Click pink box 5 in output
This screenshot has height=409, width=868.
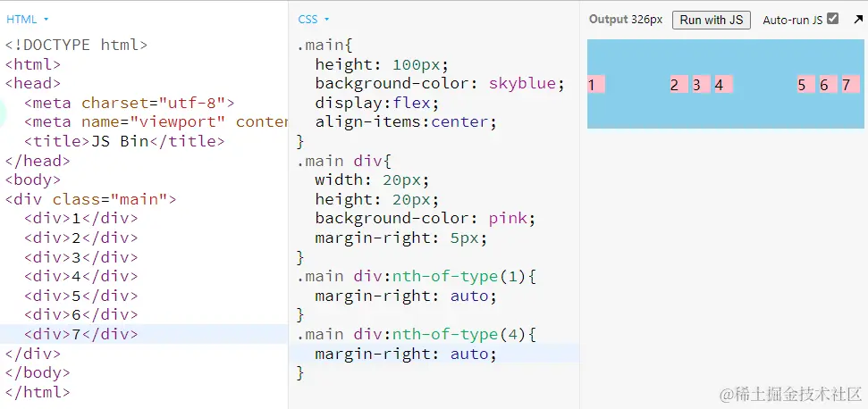[x=806, y=85]
